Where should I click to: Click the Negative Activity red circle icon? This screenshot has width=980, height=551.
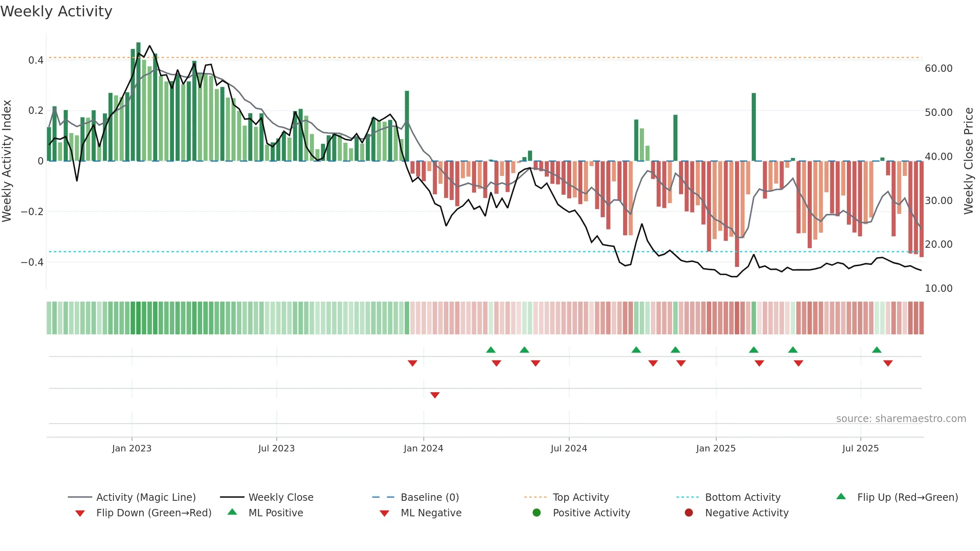(689, 512)
